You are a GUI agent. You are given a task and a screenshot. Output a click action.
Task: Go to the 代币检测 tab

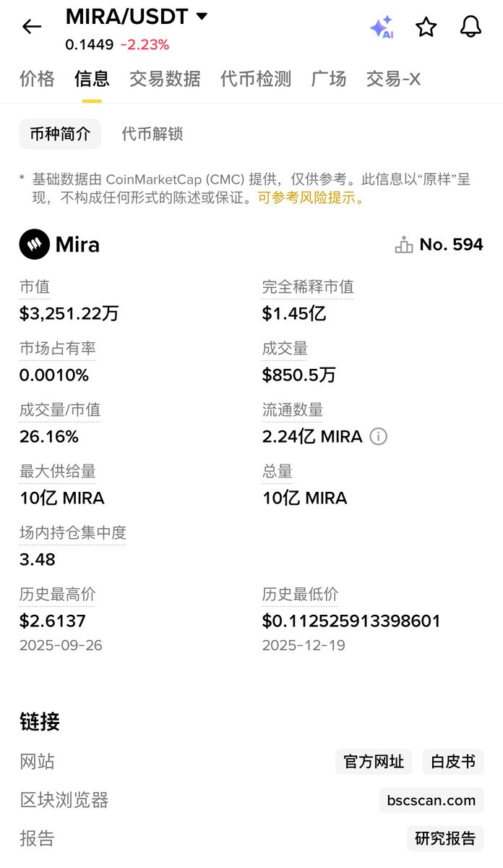click(256, 79)
